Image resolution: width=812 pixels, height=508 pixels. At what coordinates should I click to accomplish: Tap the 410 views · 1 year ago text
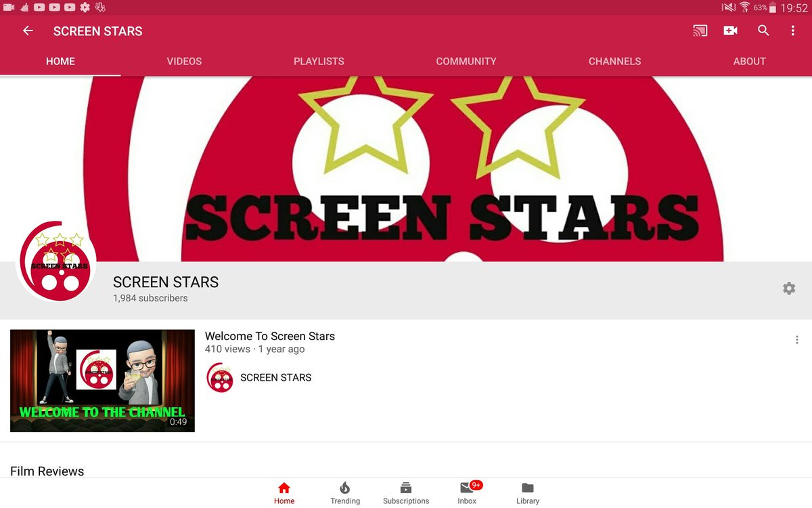tap(255, 350)
